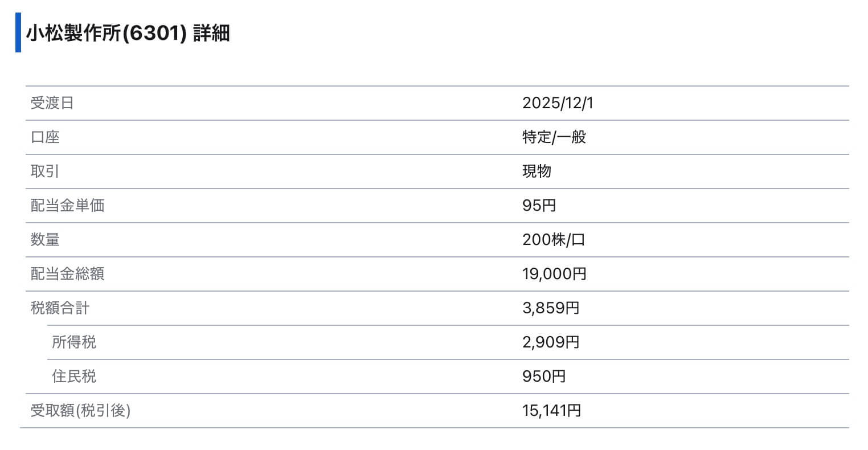Select the 950円 resident tax value
This screenshot has height=450, width=868.
pos(544,377)
